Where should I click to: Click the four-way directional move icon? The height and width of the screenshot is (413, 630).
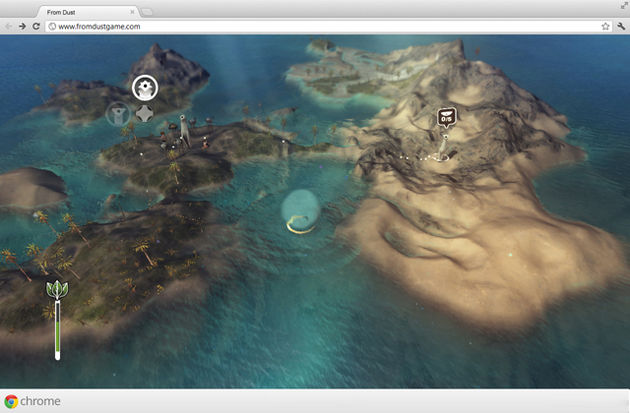coord(145,113)
